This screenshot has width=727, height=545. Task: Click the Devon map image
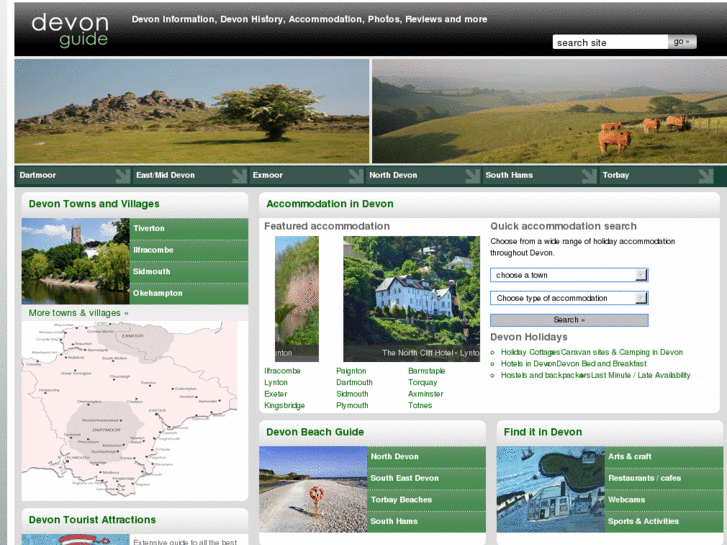[130, 410]
